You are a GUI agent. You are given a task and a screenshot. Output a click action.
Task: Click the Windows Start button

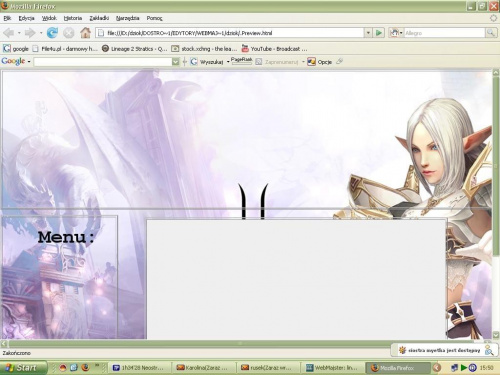[23, 368]
